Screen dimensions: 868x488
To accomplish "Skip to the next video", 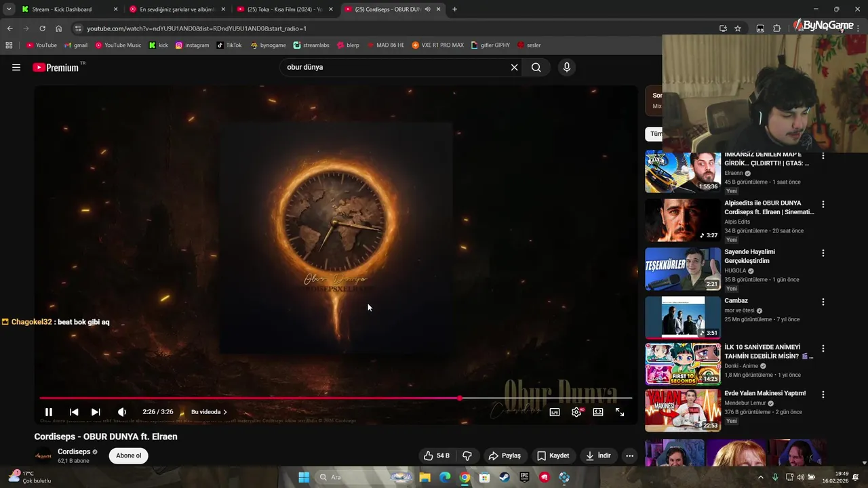I will pos(96,412).
